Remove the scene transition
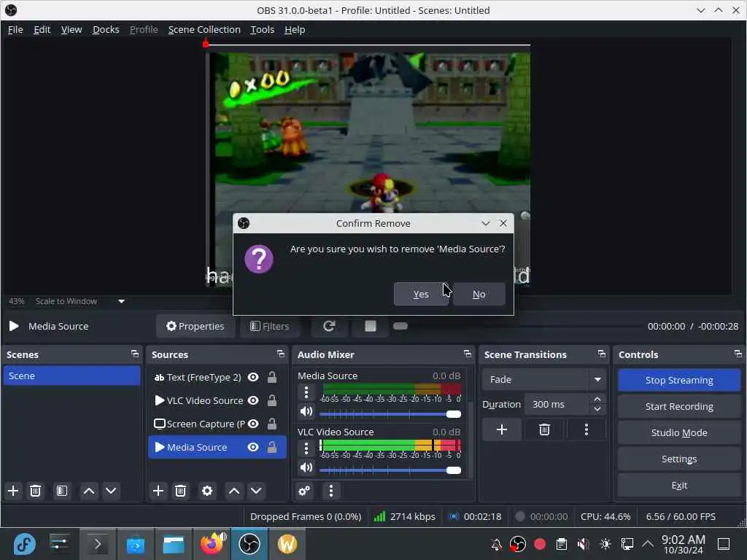Viewport: 747px width, 560px height. (544, 430)
